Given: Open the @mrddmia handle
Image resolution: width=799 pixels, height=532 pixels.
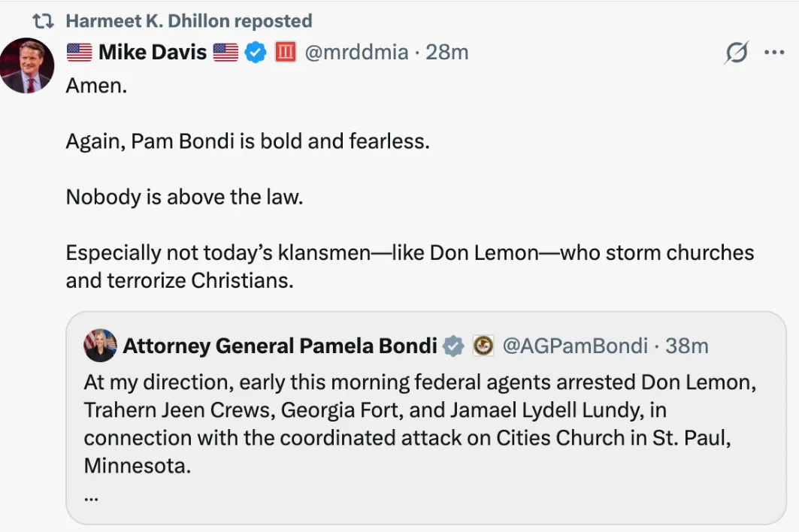Looking at the screenshot, I should coord(356,52).
